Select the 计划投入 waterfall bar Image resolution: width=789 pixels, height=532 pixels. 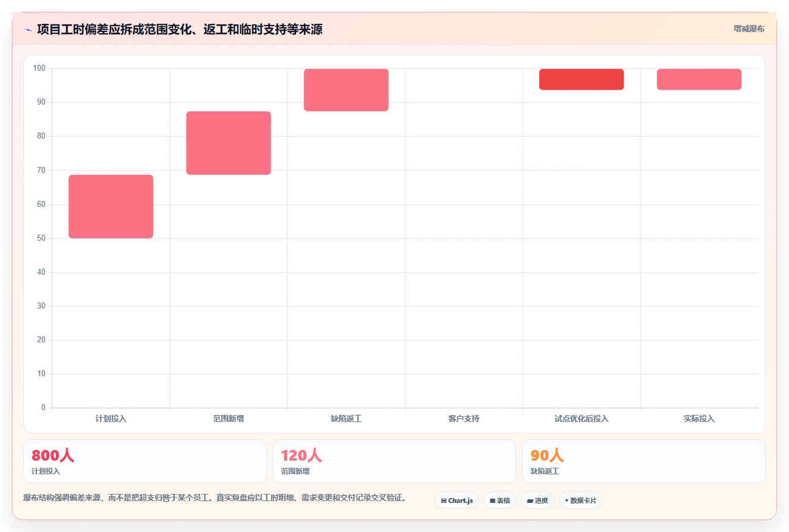[x=111, y=206]
